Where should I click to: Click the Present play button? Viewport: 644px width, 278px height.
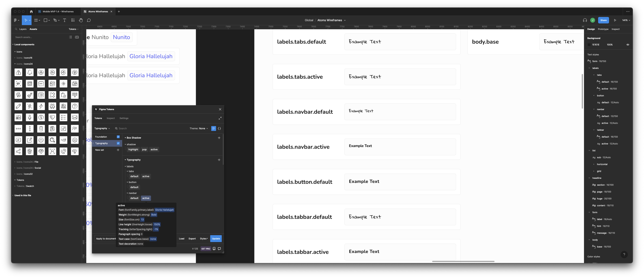(x=615, y=20)
